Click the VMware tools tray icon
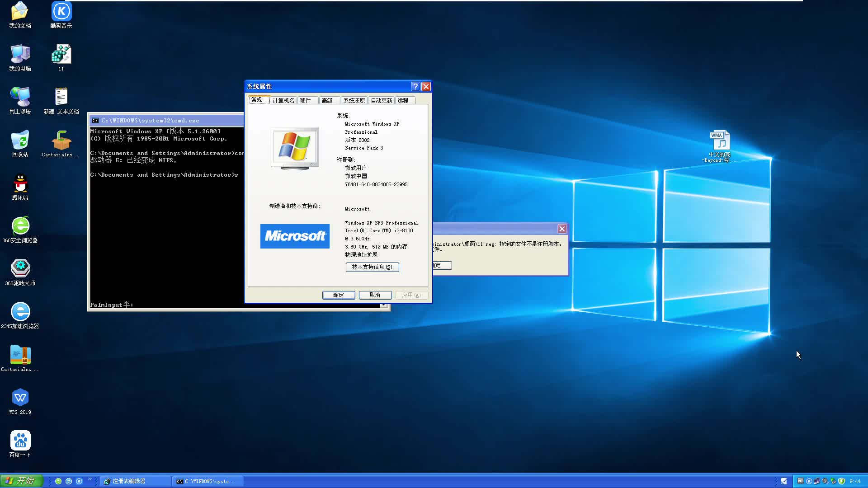868x488 pixels. [x=801, y=481]
